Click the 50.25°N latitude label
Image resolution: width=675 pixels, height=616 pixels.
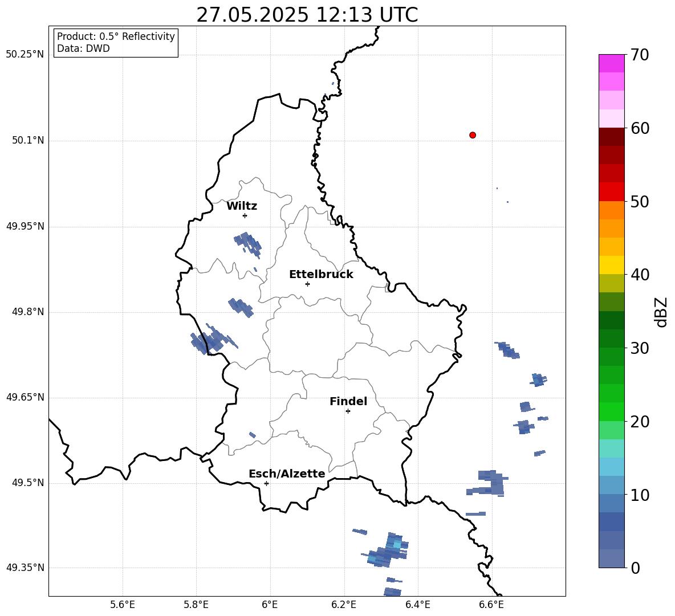[x=25, y=55]
